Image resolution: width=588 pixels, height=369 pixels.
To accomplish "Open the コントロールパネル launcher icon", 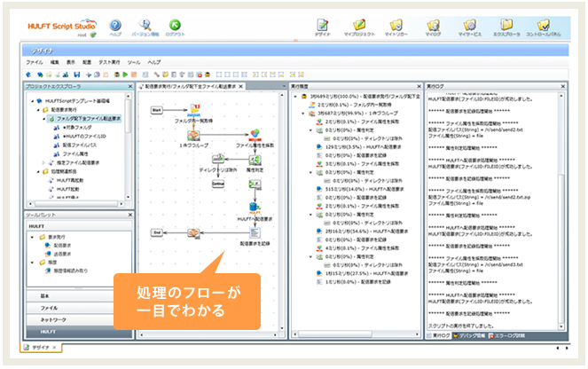I will [543, 27].
